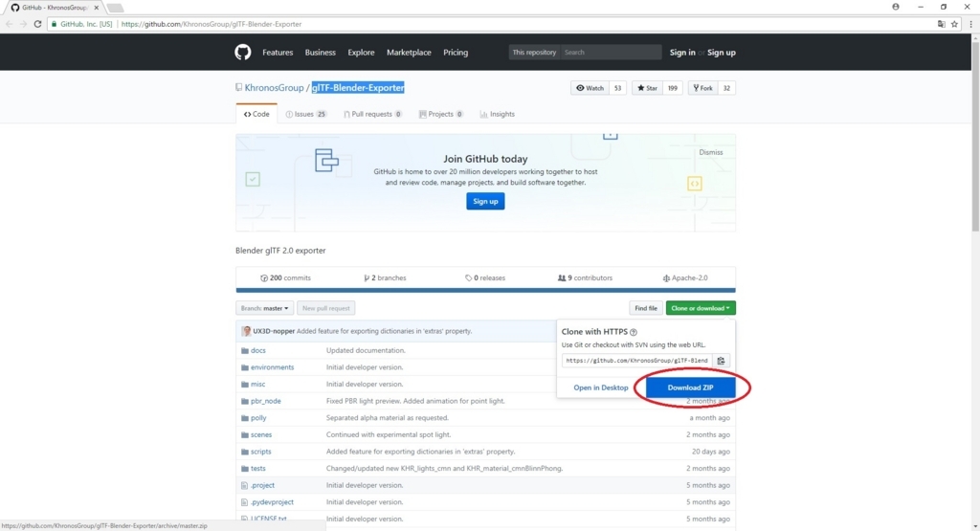This screenshot has height=531, width=980.
Task: Click the fork count 32
Action: (726, 88)
